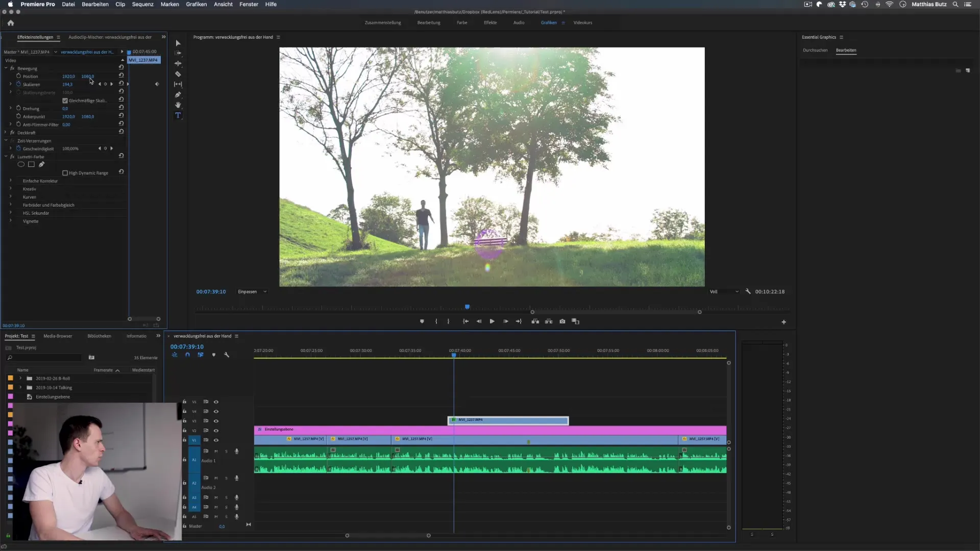
Task: Switch to Farbe workspace
Action: point(462,23)
